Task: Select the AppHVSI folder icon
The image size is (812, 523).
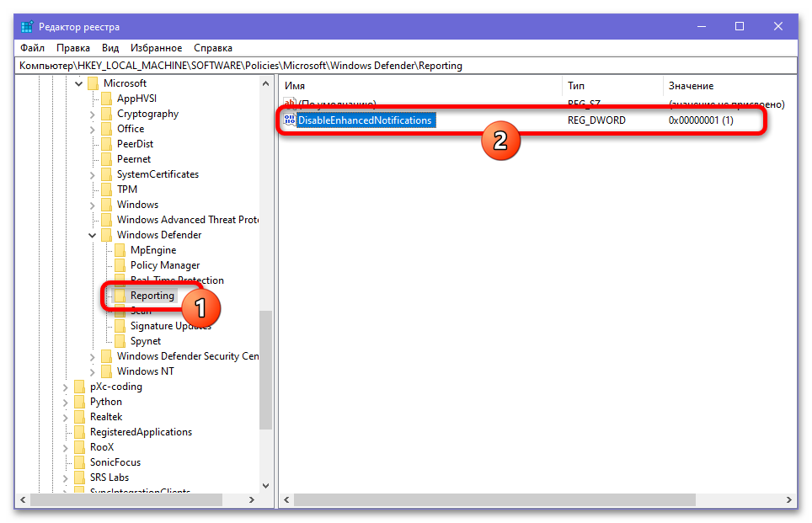Action: (107, 99)
